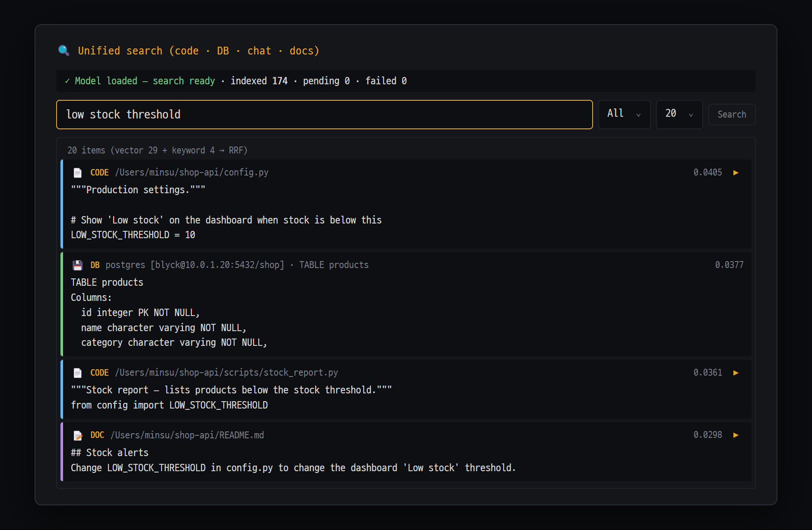Click the '20 items (vector 29 + keyword 4 → RRF)' summary
The height and width of the screenshot is (530, 812).
[158, 150]
